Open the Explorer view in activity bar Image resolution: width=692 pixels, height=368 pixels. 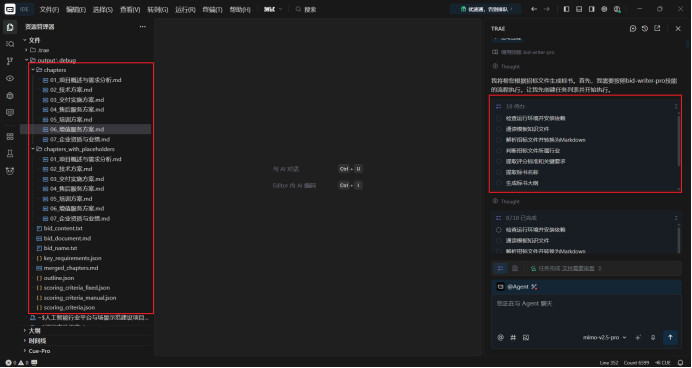(10, 27)
